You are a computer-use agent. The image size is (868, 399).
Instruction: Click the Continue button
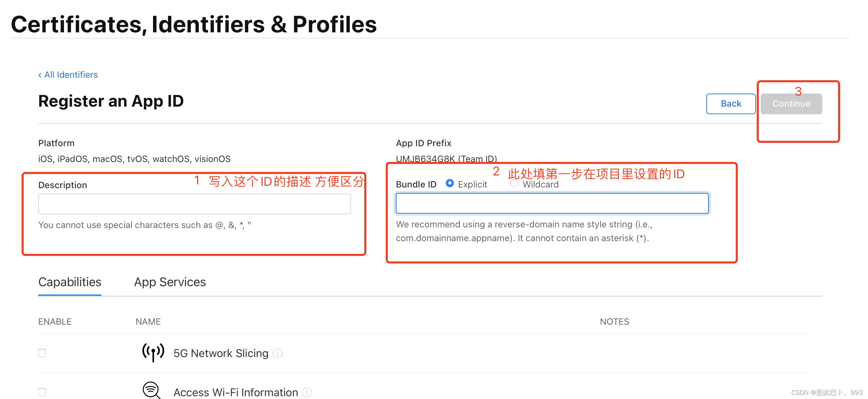(791, 104)
